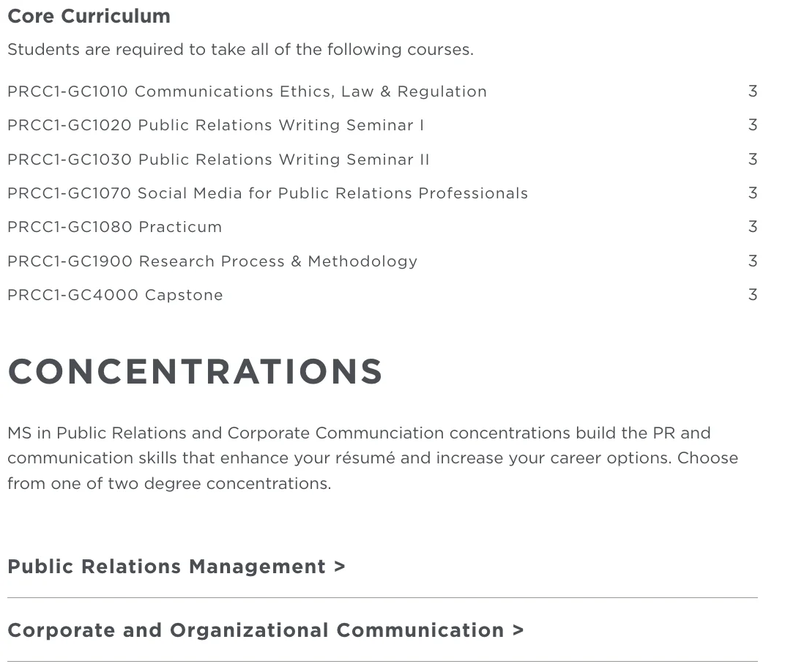Viewport: 785px width, 672px height.
Task: Click credits number for Research Process & Methodology
Action: click(x=752, y=261)
